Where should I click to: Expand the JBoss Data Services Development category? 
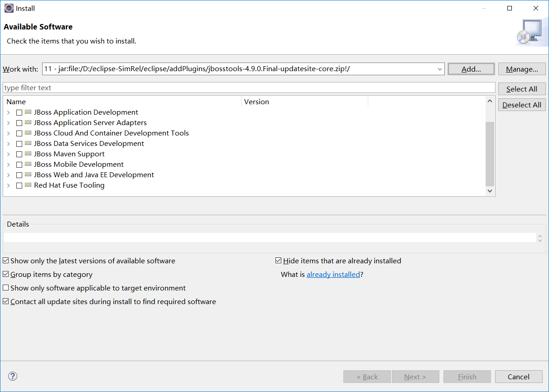[9, 144]
